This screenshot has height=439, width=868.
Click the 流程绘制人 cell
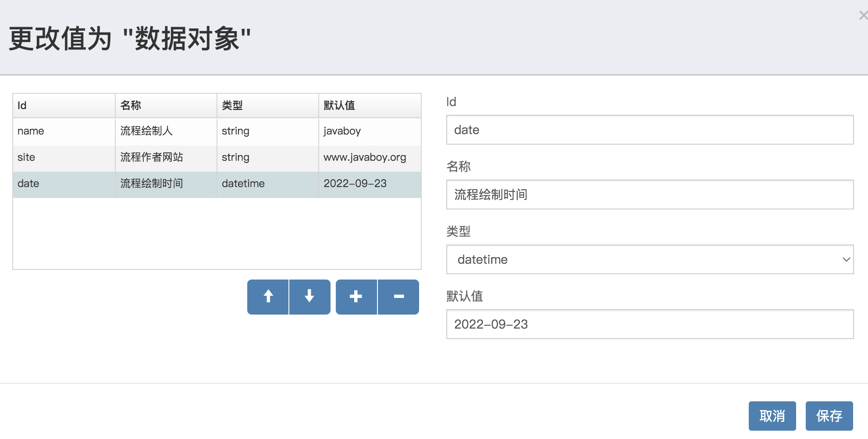click(146, 131)
